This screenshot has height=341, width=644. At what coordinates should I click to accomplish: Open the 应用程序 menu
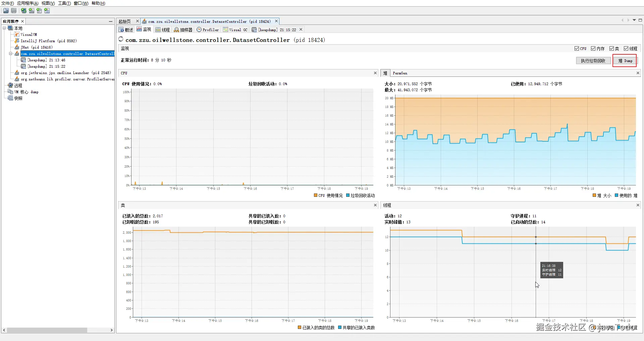28,3
